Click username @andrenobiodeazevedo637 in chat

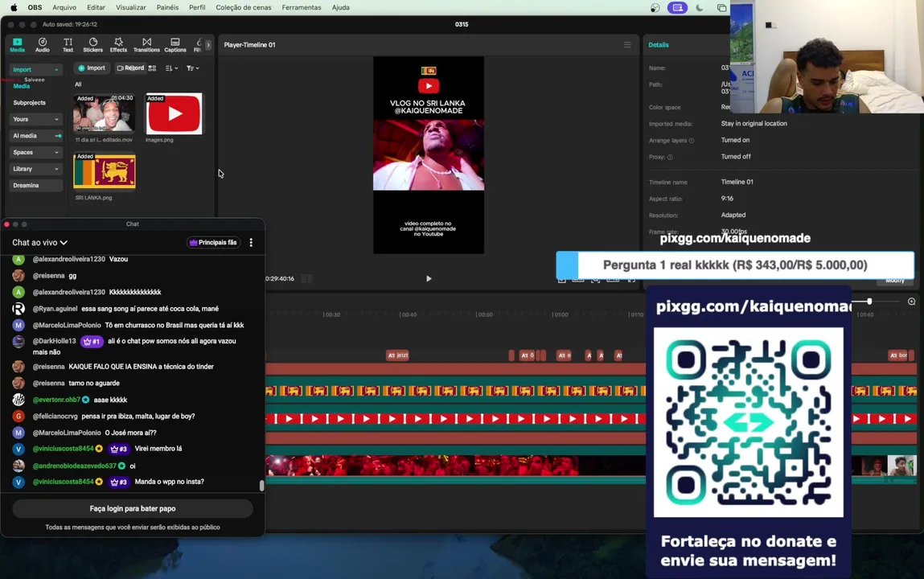74,466
